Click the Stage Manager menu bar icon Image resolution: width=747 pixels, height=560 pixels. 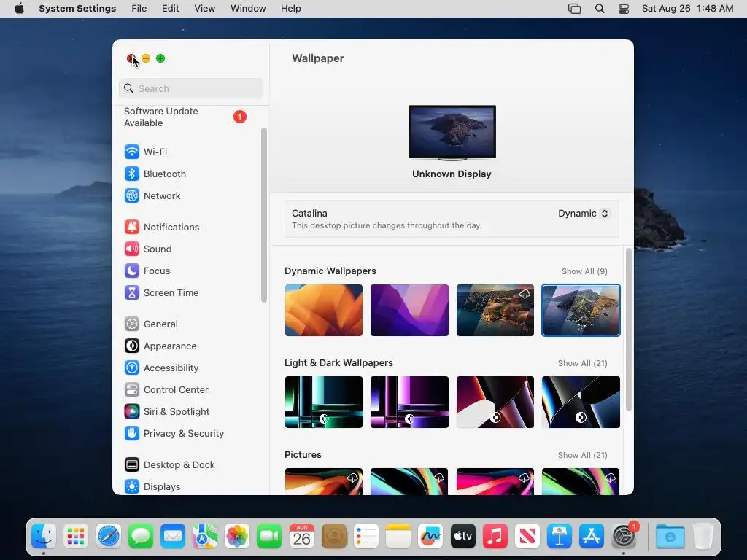coord(575,9)
